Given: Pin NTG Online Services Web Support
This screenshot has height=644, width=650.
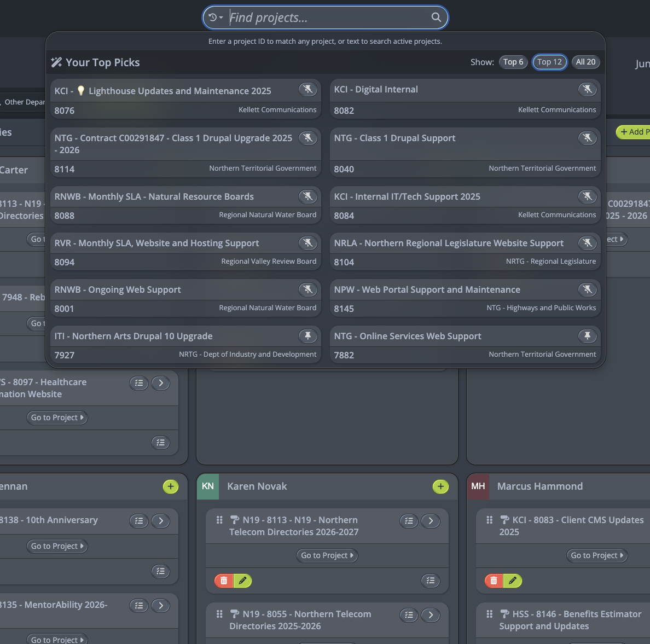Looking at the screenshot, I should [587, 336].
